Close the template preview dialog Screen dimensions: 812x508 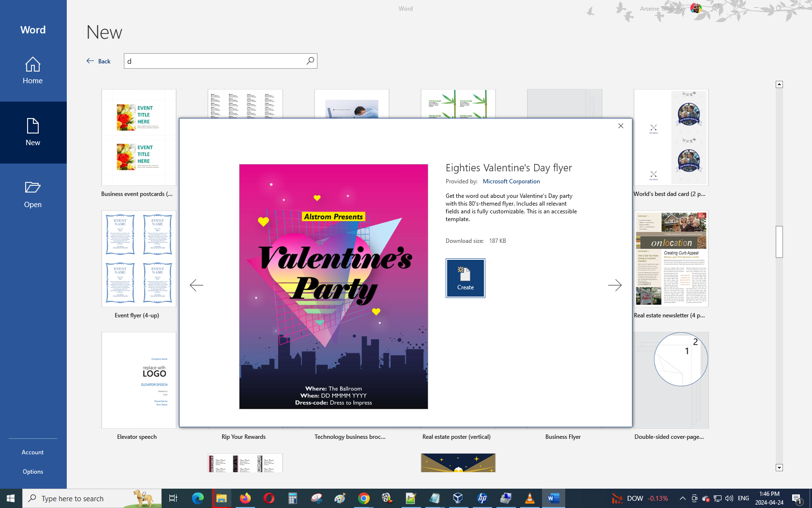(x=620, y=126)
